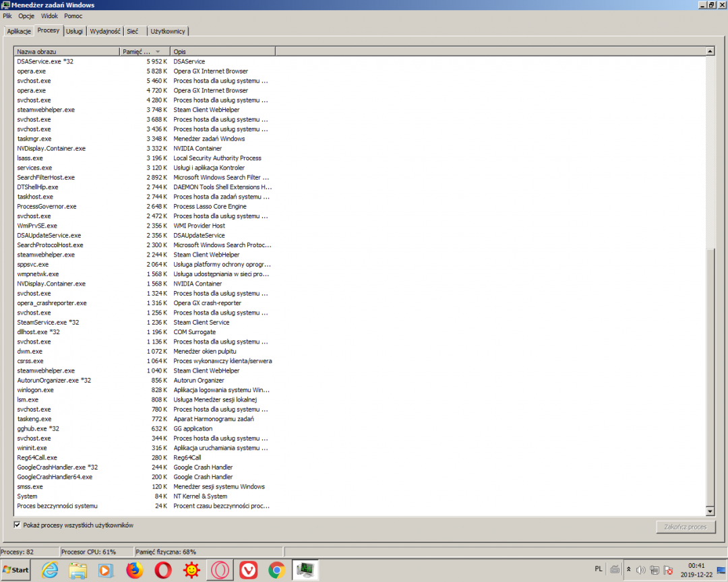The image size is (728, 582).
Task: Click the volume speaker tray icon
Action: pos(640,570)
